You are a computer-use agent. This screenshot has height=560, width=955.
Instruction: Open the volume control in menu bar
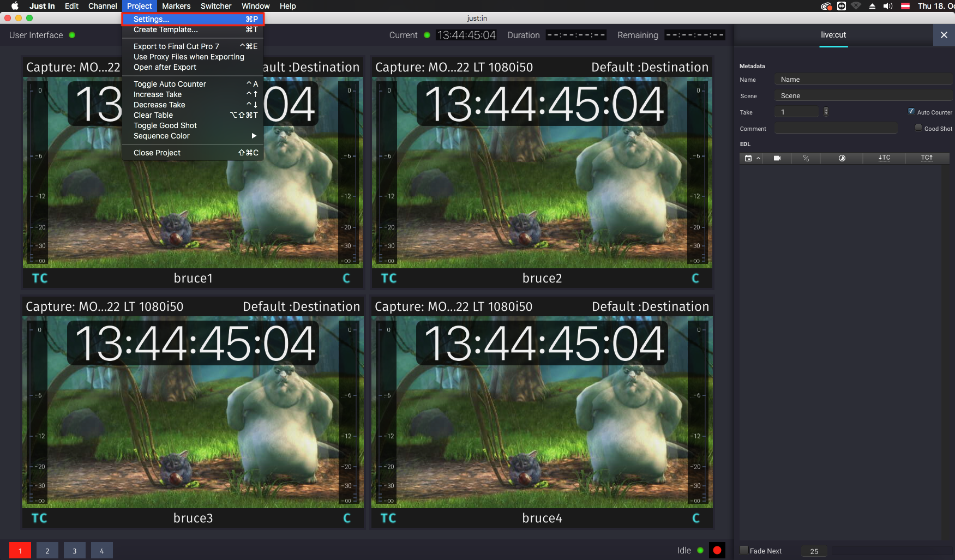click(888, 6)
